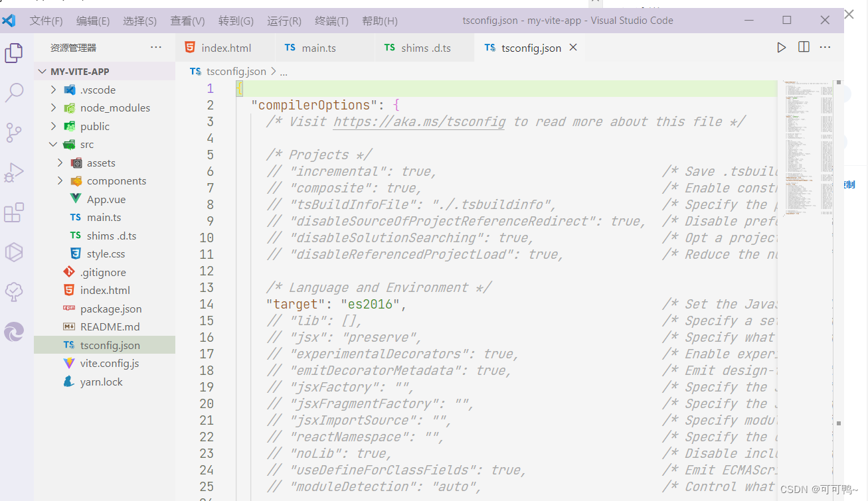This screenshot has width=868, height=501.
Task: Open Source Control view
Action: click(x=14, y=133)
